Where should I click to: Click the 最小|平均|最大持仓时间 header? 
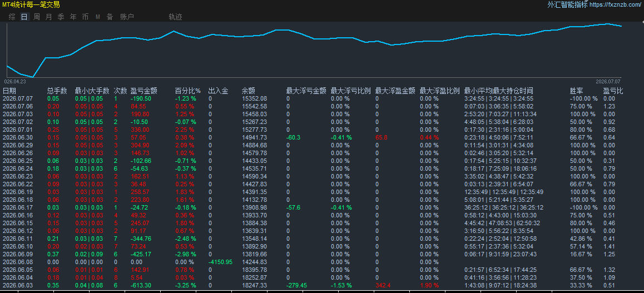click(499, 91)
